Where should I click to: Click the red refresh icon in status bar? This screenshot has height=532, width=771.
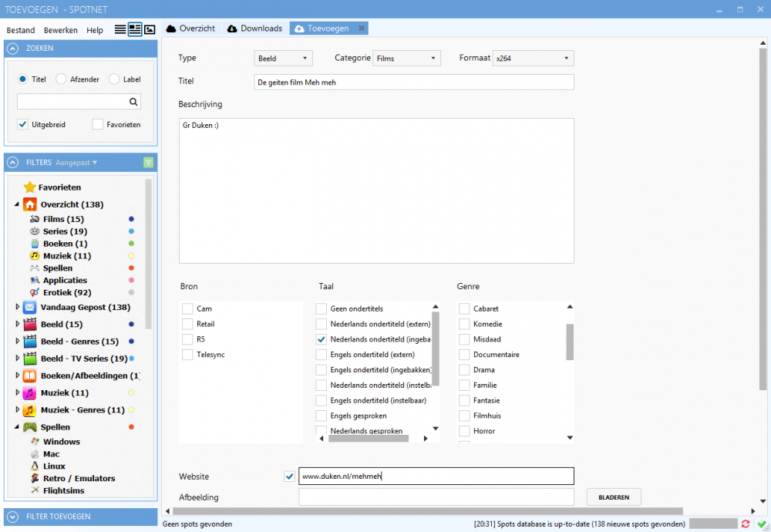tap(746, 524)
